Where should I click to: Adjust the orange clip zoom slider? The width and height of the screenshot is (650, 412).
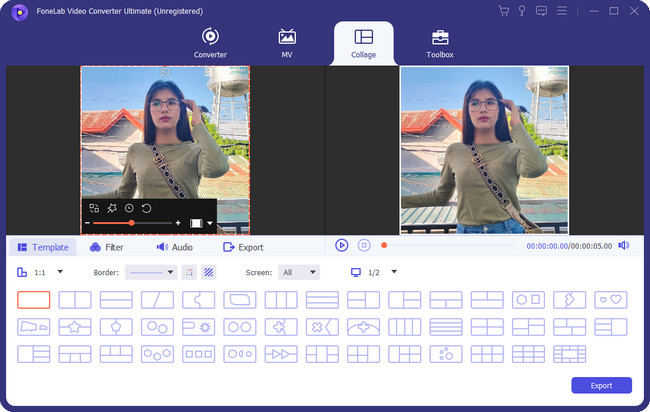(131, 223)
